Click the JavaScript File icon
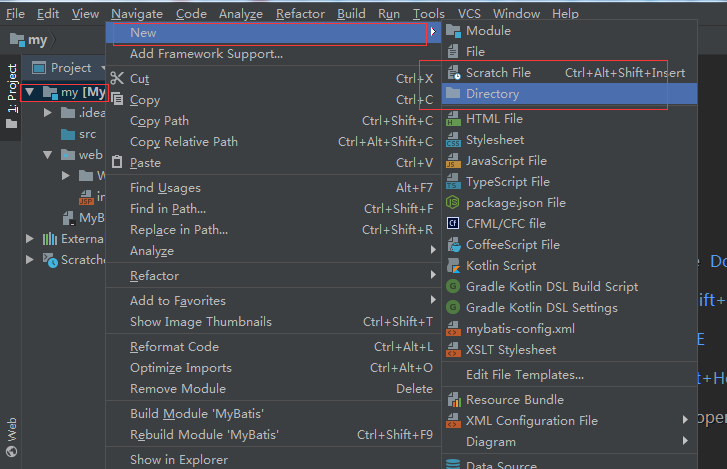This screenshot has height=469, width=727. click(x=453, y=161)
